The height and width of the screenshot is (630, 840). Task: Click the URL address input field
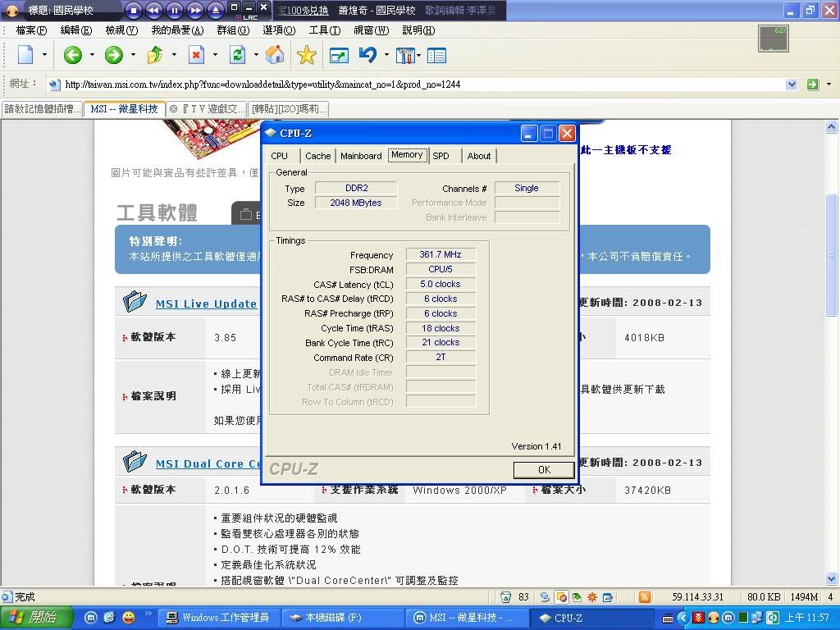pos(410,84)
